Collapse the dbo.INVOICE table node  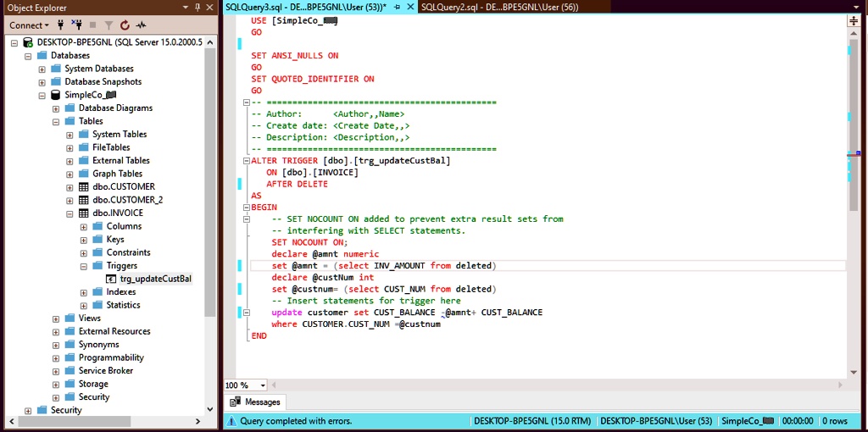pos(70,213)
